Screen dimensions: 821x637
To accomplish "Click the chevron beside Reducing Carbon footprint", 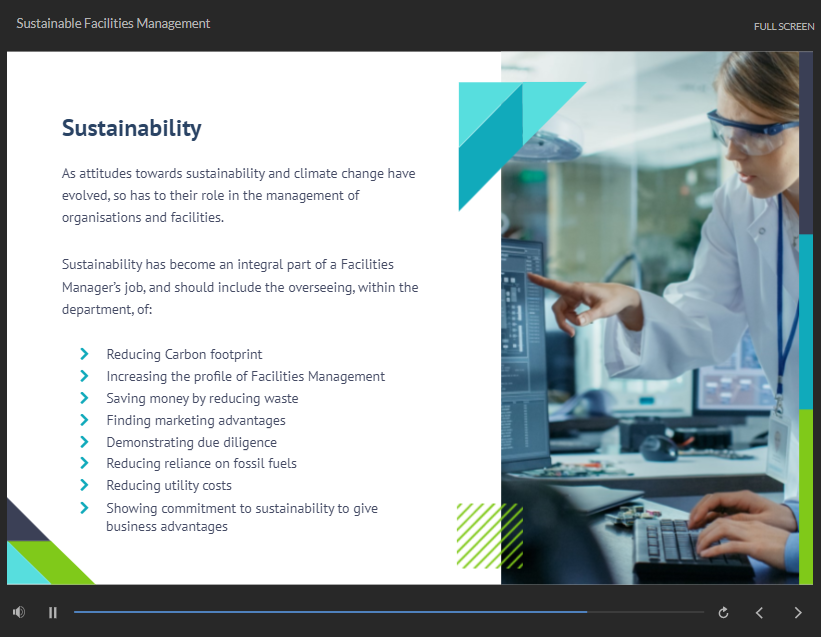I will [85, 354].
